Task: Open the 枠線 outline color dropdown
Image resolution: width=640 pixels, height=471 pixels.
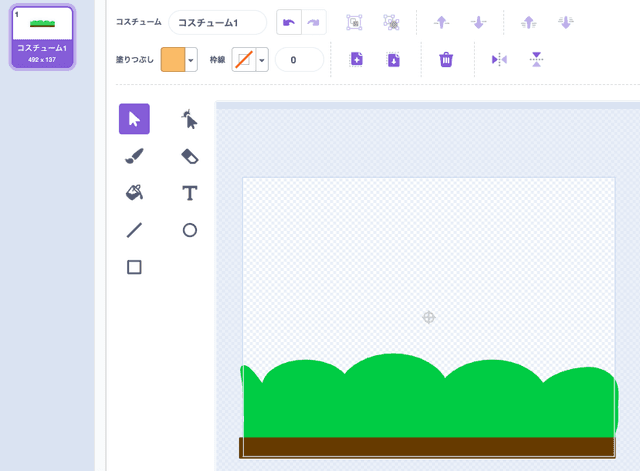Action: click(262, 60)
